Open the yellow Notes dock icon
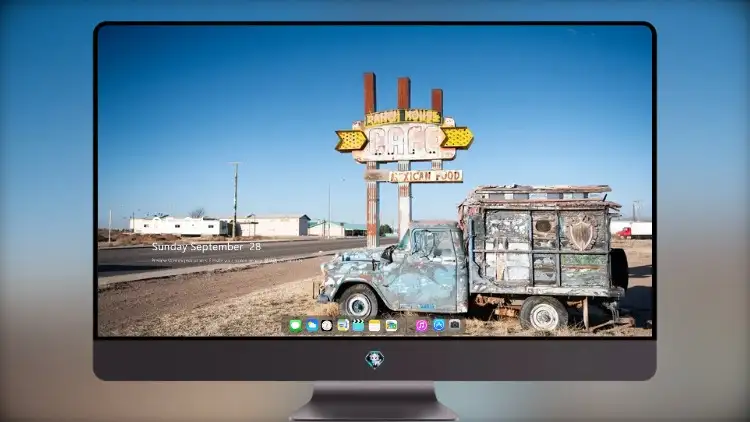The image size is (750, 422). click(375, 326)
